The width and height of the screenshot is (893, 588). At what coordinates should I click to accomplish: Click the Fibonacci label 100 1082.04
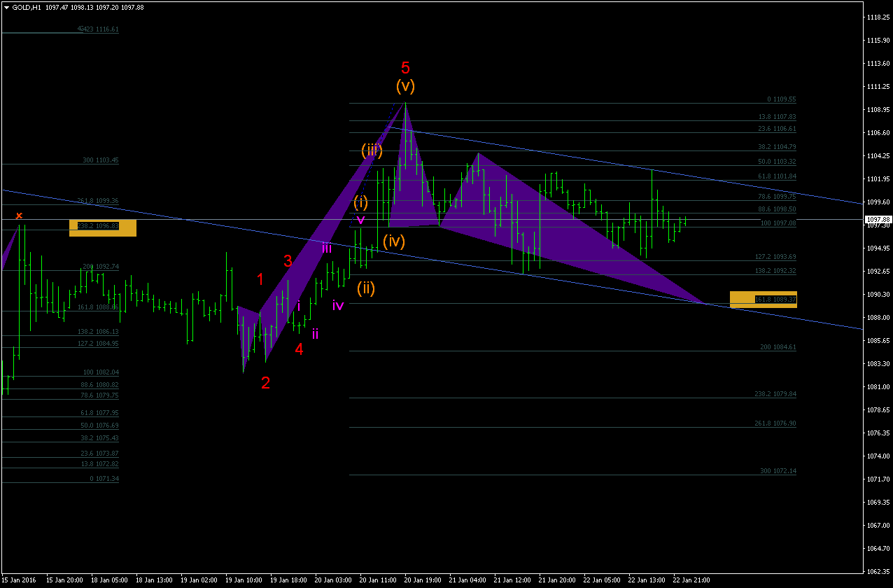tap(101, 372)
